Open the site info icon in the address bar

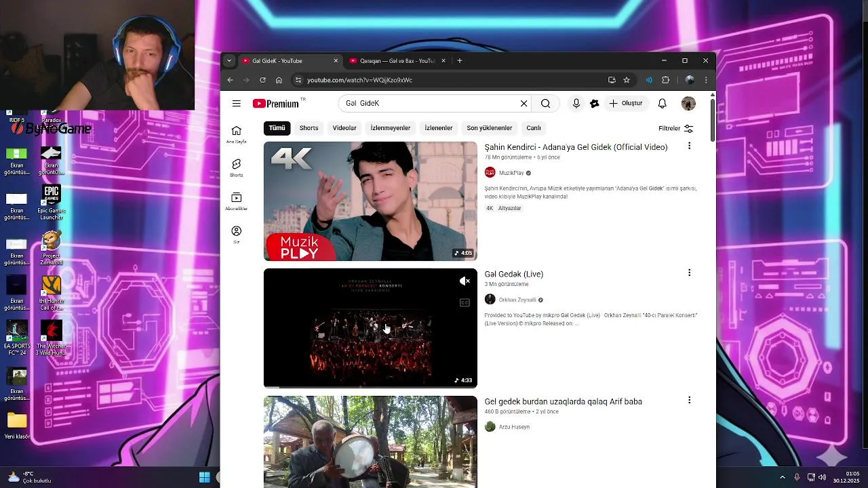coord(298,80)
